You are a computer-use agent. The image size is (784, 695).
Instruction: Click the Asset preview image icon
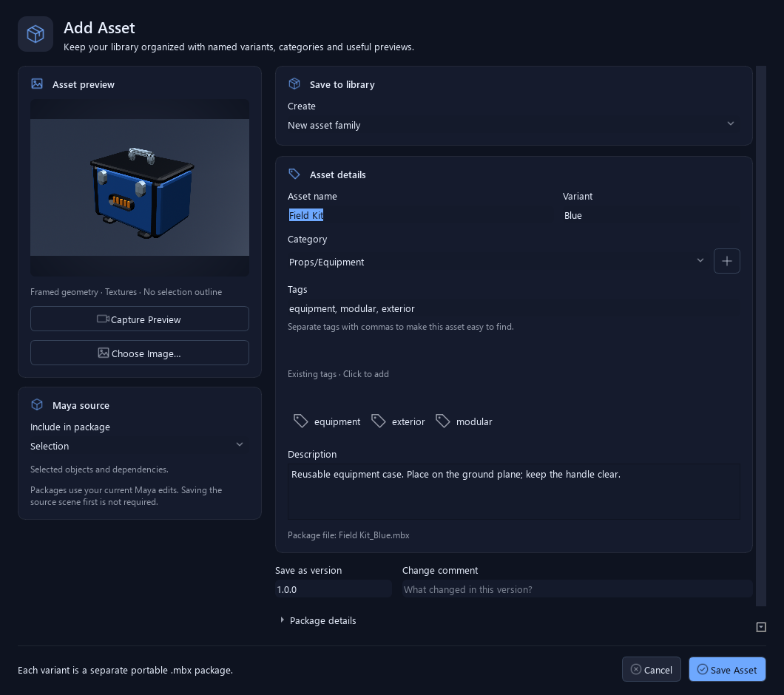tap(37, 84)
